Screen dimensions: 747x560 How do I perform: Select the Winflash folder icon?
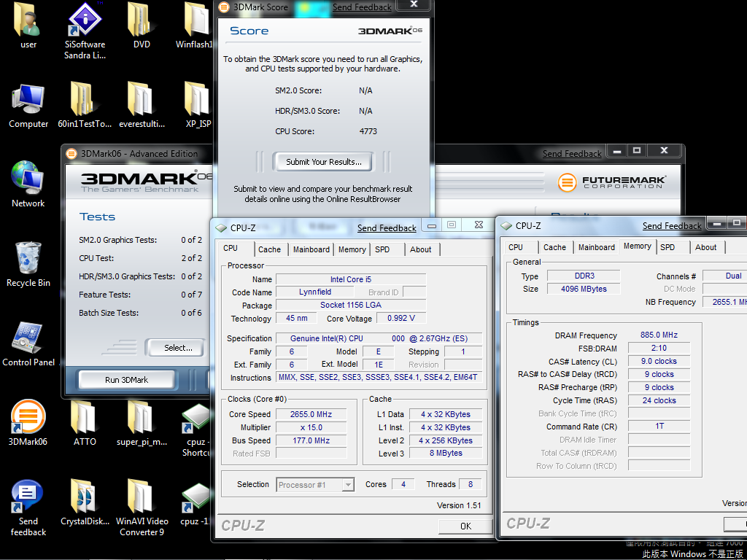(195, 26)
